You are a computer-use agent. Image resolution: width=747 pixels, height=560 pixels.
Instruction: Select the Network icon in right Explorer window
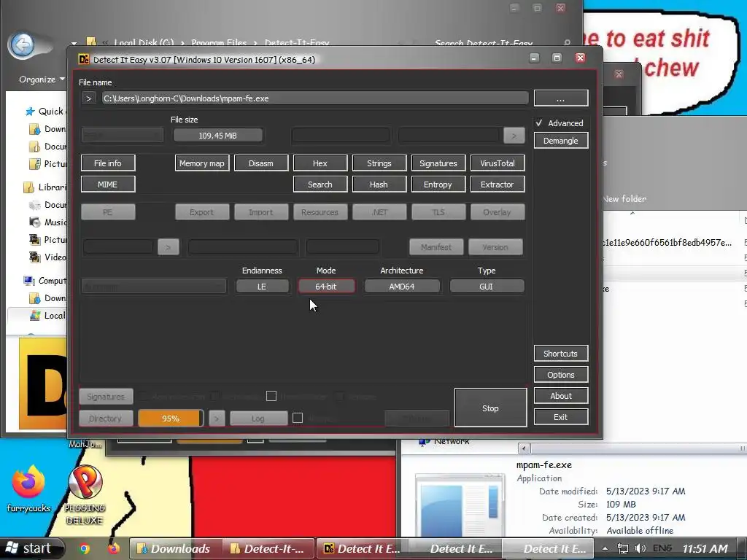click(x=424, y=443)
